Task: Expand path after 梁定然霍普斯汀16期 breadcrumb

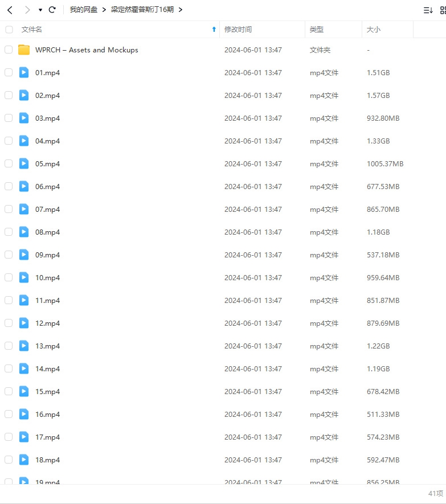Action: point(180,10)
